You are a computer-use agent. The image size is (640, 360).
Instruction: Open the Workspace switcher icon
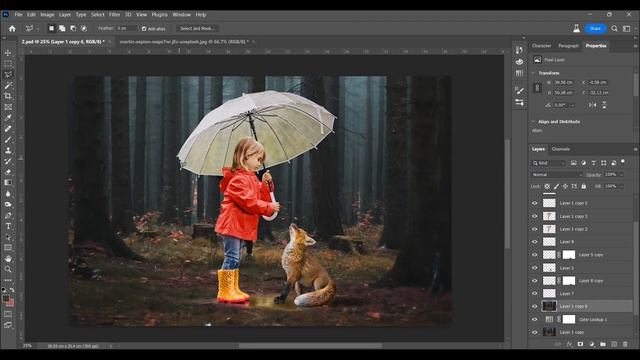click(x=627, y=29)
